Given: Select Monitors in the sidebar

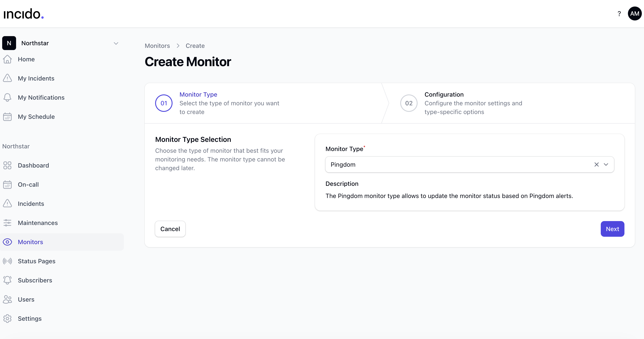Looking at the screenshot, I should click(x=30, y=242).
